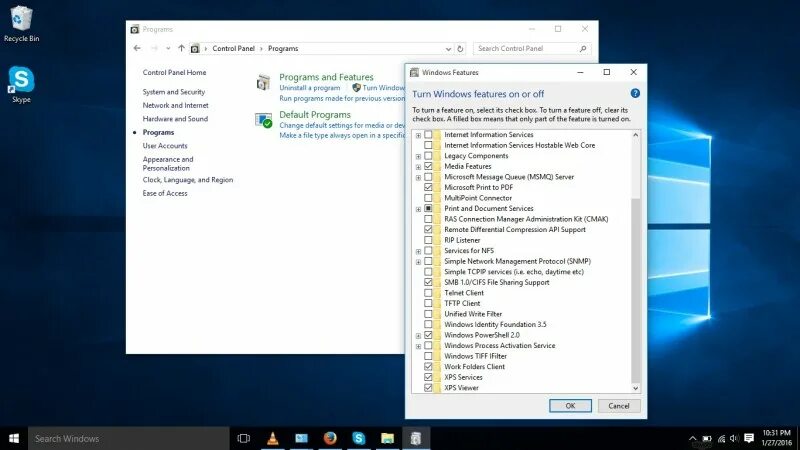Click the search magnifier in Control Panel
The width and height of the screenshot is (800, 450).
[583, 48]
